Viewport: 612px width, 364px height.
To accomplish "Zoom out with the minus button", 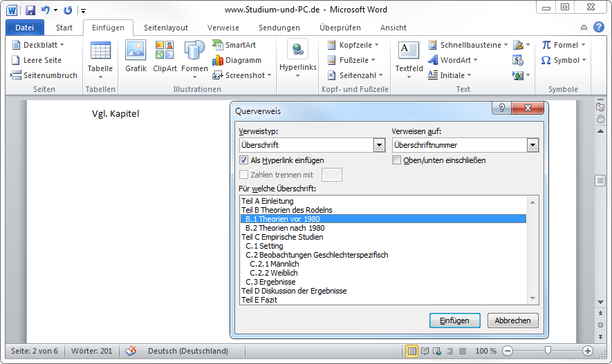I will [x=508, y=351].
